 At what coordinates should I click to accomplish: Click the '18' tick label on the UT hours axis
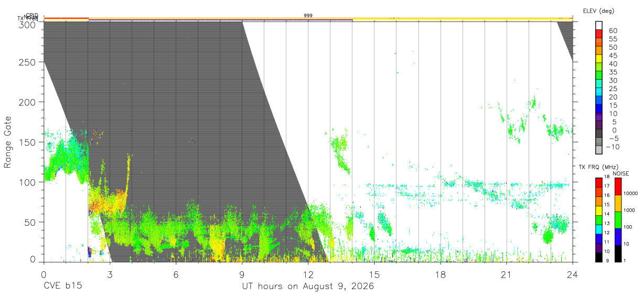tap(441, 274)
